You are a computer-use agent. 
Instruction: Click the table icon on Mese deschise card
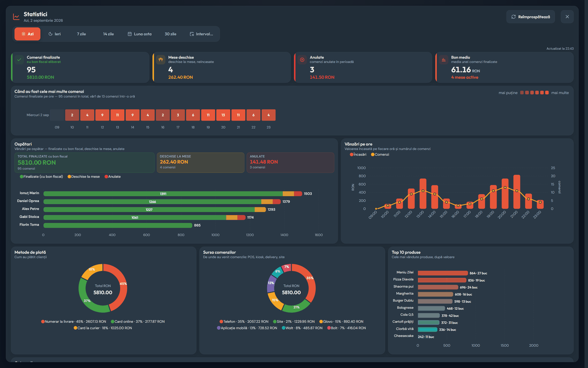click(161, 60)
